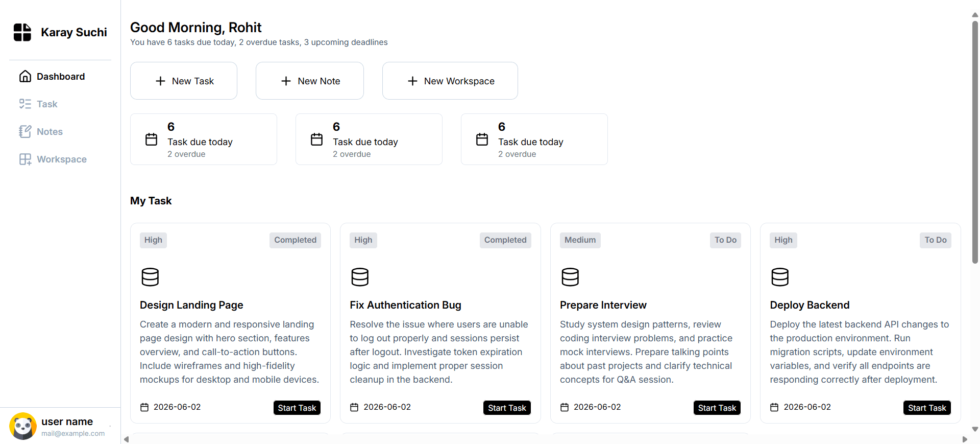980x444 pixels.
Task: Create a New Workspace
Action: click(x=450, y=81)
